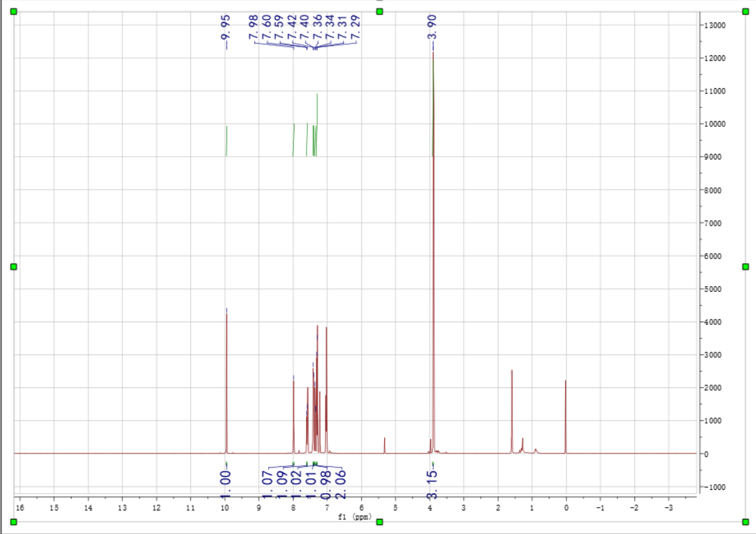Click the 7.29 peak label
756x534 pixels.
point(355,27)
